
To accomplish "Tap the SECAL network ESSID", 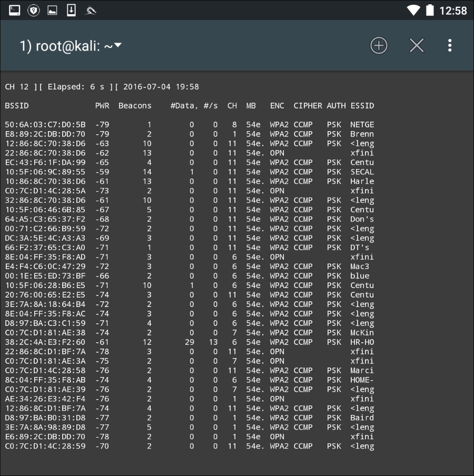I will 362,172.
